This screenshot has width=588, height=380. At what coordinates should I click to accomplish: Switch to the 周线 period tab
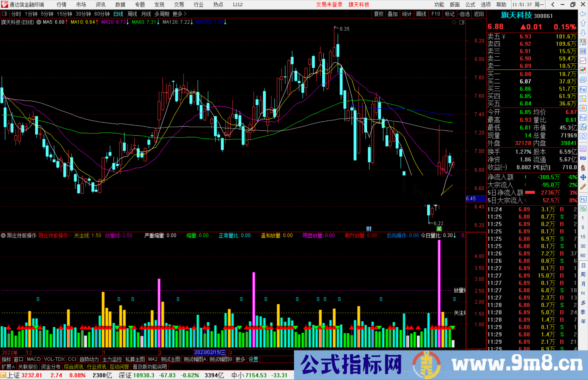(x=132, y=14)
